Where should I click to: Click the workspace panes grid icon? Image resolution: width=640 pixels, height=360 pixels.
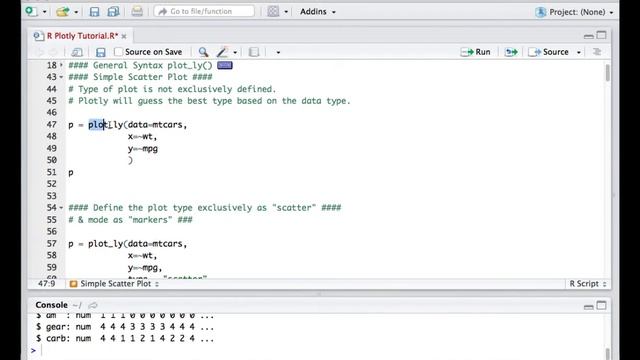click(x=273, y=11)
